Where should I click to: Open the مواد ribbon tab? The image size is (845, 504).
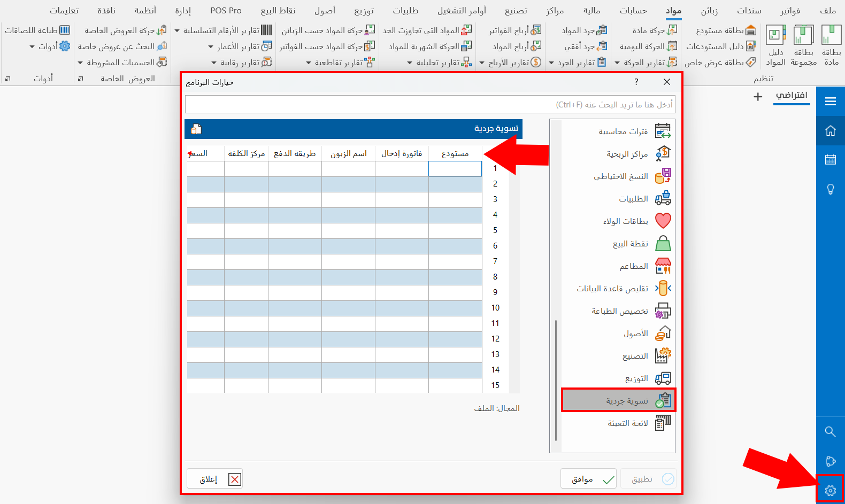(673, 11)
